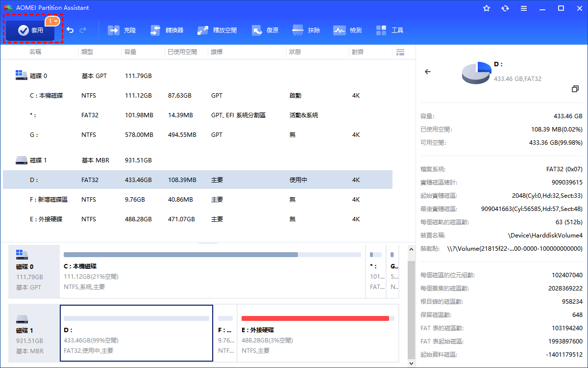This screenshot has height=368, width=588.
Task: Select the D: FAT32 partition row
Action: pyautogui.click(x=198, y=180)
